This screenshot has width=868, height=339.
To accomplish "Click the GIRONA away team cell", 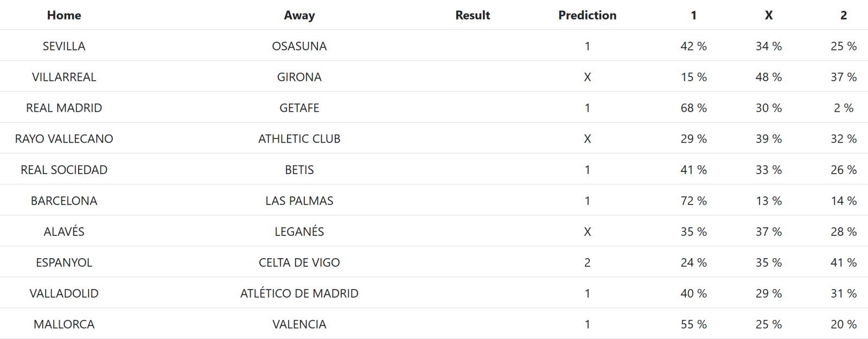I will pos(299,77).
